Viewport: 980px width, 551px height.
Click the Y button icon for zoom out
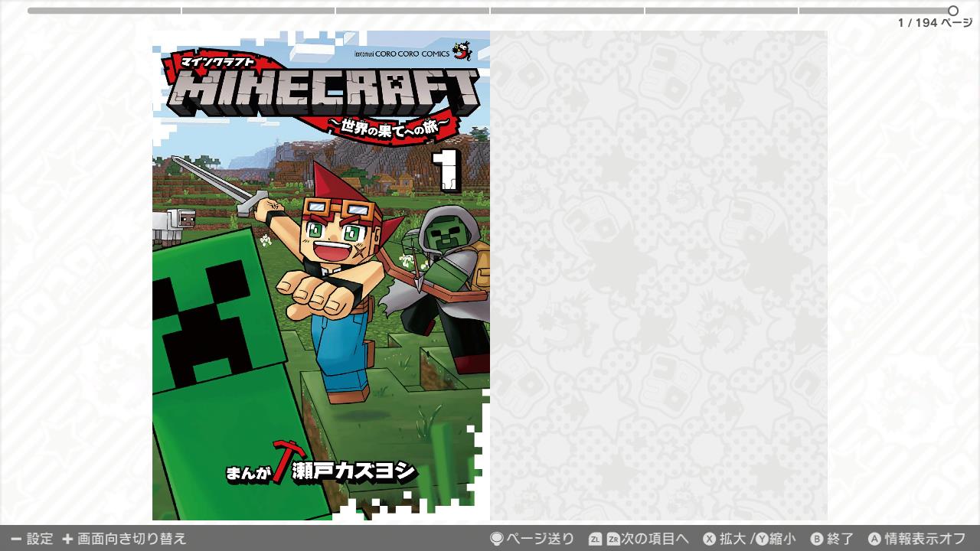762,539
